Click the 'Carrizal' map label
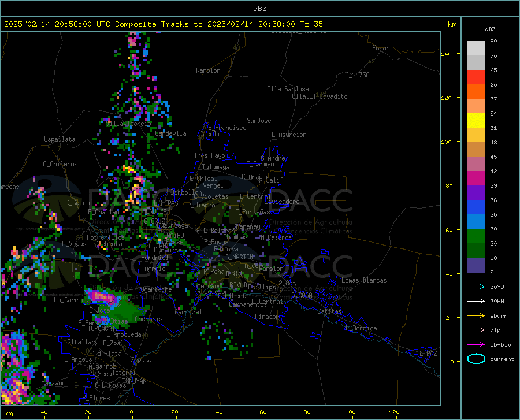The image size is (520, 420). coord(188,312)
